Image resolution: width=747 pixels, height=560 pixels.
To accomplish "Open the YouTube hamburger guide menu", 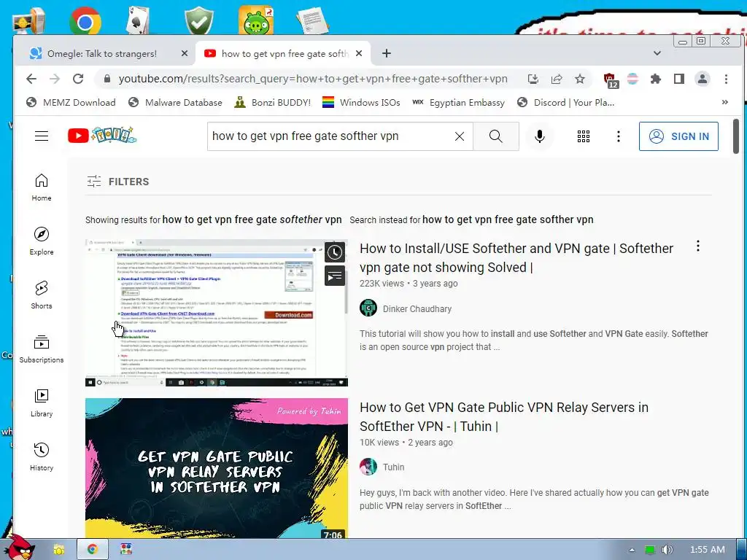I will pyautogui.click(x=42, y=136).
